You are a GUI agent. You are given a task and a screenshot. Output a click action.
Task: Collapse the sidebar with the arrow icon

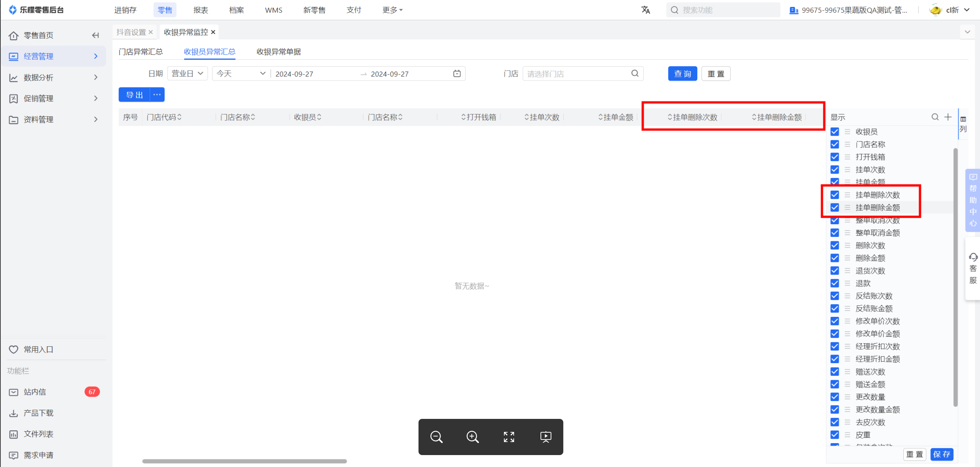point(96,35)
